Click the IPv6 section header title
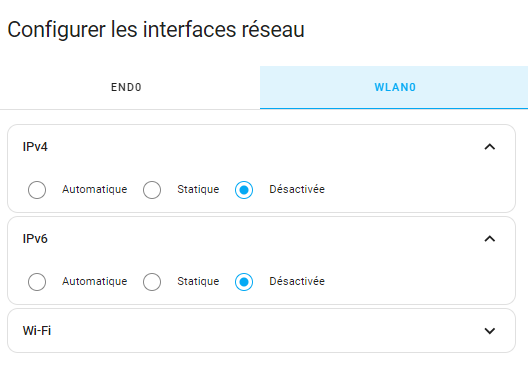This screenshot has width=528, height=368. coord(35,239)
